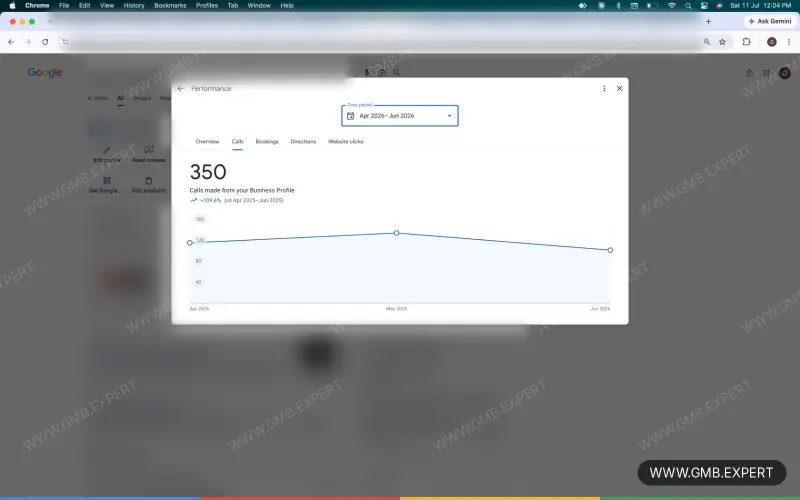Click the share icon beside apps grid
The image size is (800, 500).
coord(749,73)
